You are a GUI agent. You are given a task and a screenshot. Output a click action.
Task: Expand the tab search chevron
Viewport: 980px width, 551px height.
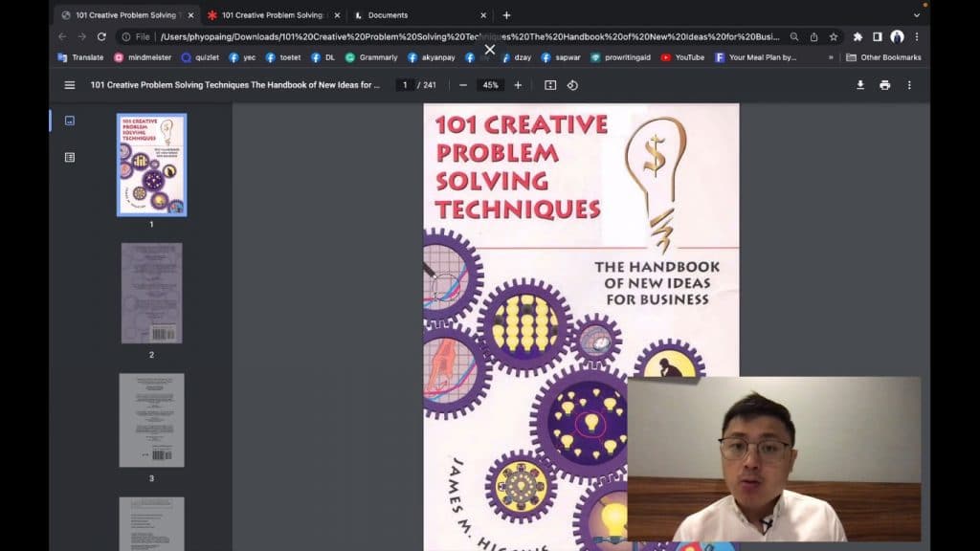(x=916, y=15)
